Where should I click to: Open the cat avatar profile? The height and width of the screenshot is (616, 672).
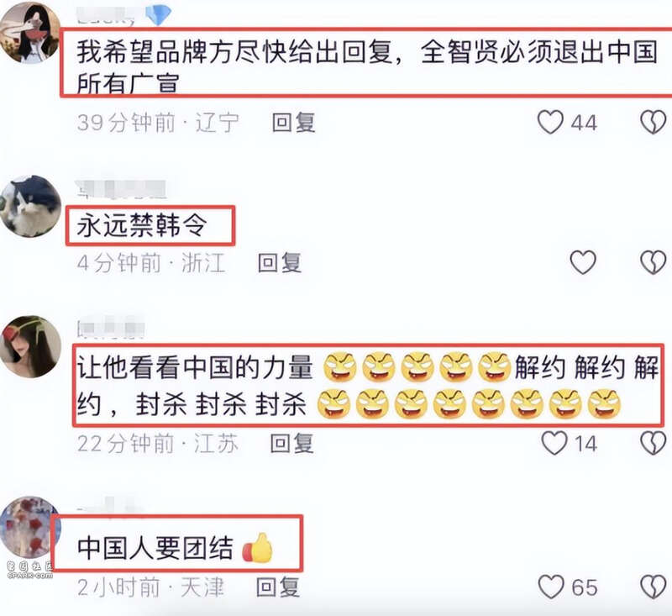point(30,206)
